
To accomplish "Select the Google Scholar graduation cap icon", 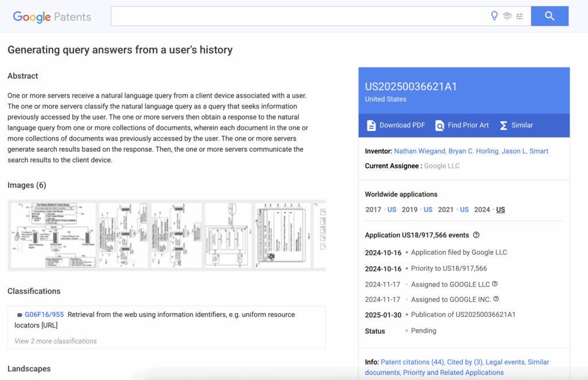I will coord(507,16).
